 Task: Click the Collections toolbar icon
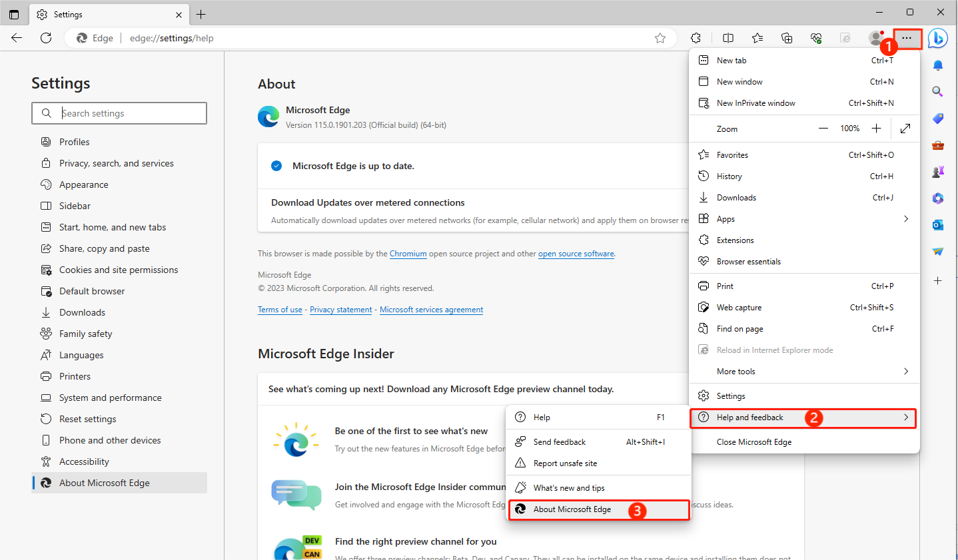787,38
